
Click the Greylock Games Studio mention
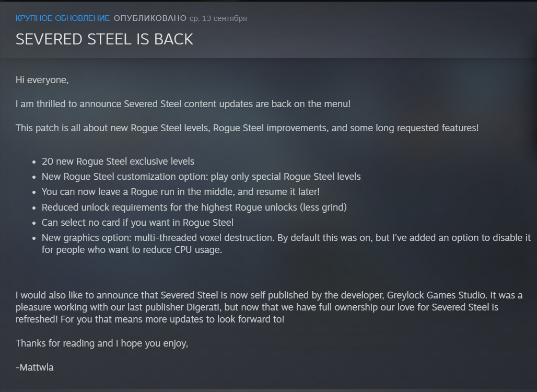click(x=436, y=295)
